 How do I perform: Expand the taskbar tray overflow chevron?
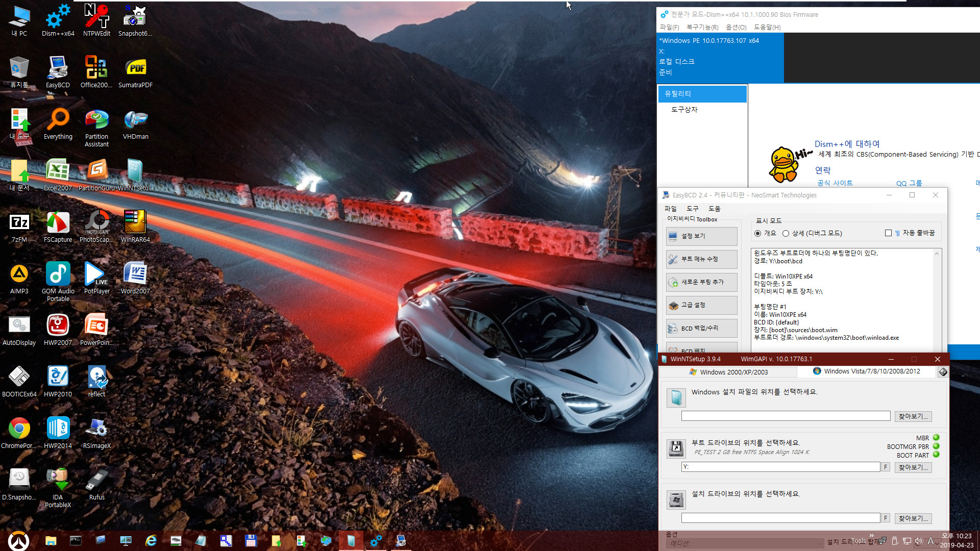pos(872,535)
